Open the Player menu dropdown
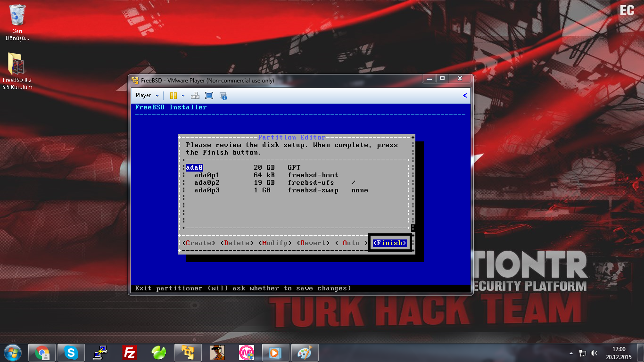 point(147,95)
